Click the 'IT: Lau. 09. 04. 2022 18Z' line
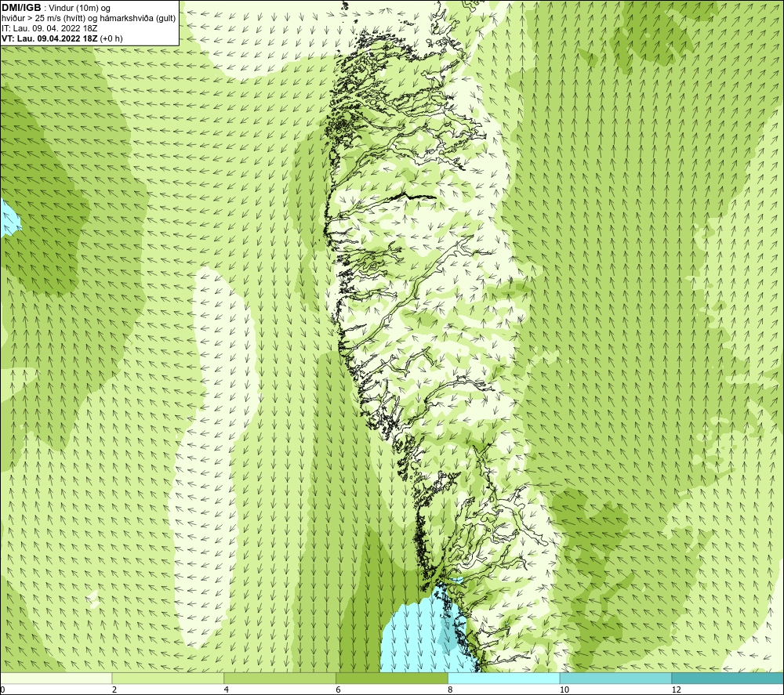The height and width of the screenshot is (695, 784). [49, 28]
